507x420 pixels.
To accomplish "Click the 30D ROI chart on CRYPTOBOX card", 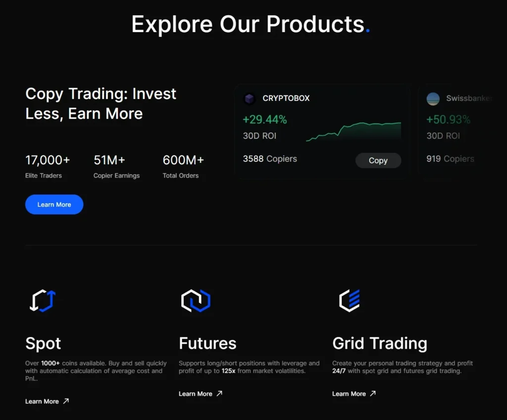I will point(354,130).
